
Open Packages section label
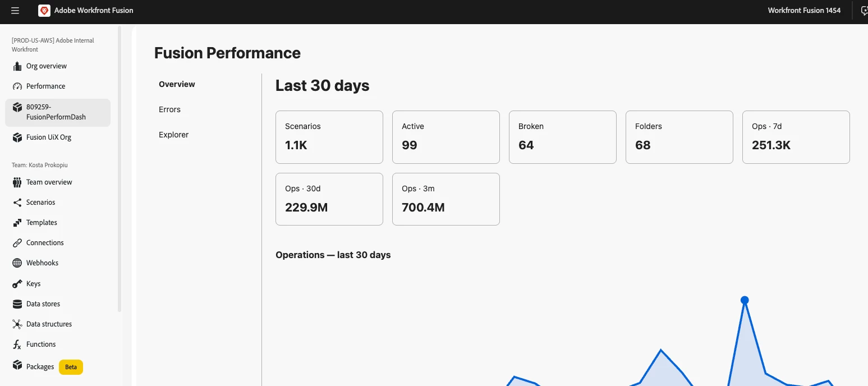[x=40, y=367]
